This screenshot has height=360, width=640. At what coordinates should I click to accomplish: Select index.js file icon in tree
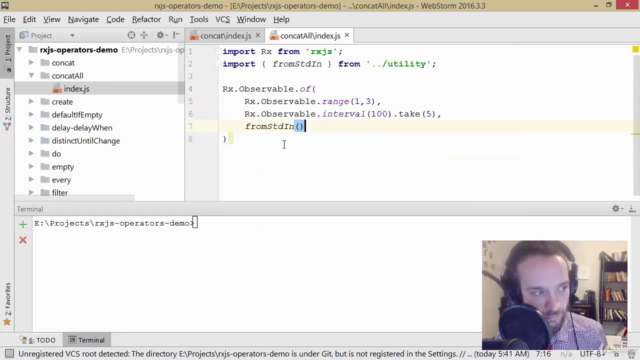pyautogui.click(x=57, y=89)
